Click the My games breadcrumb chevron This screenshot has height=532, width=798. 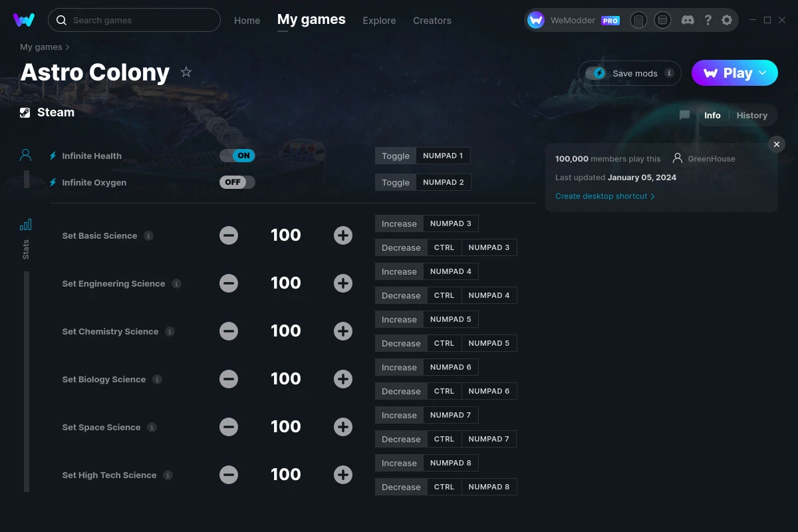(x=67, y=47)
